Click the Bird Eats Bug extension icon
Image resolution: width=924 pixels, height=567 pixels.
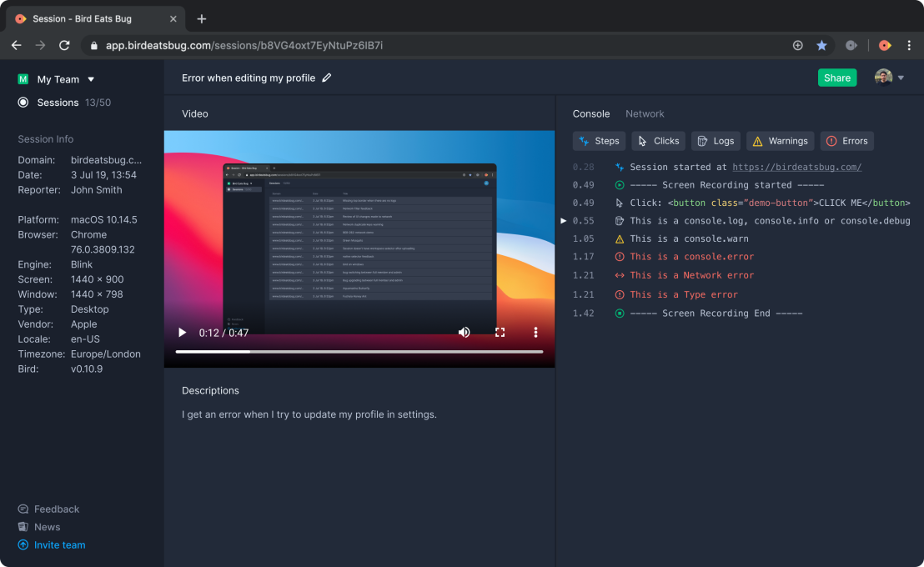[x=885, y=45]
